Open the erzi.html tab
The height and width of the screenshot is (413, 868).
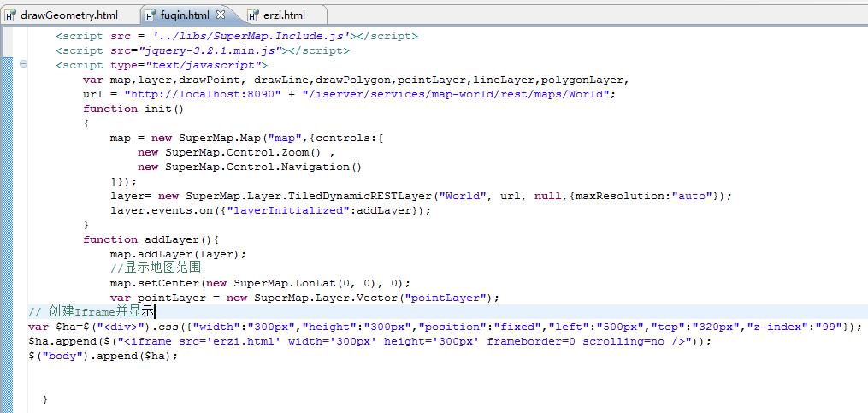285,15
